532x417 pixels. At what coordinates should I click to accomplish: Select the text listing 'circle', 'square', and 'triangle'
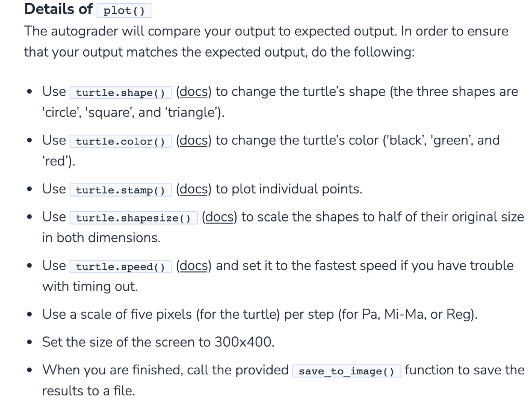[x=134, y=112]
